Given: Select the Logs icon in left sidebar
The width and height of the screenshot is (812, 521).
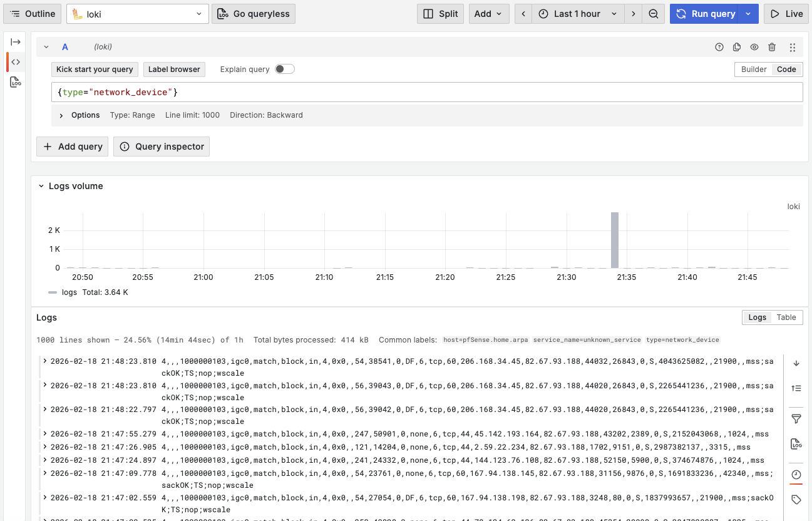Looking at the screenshot, I should click(16, 82).
